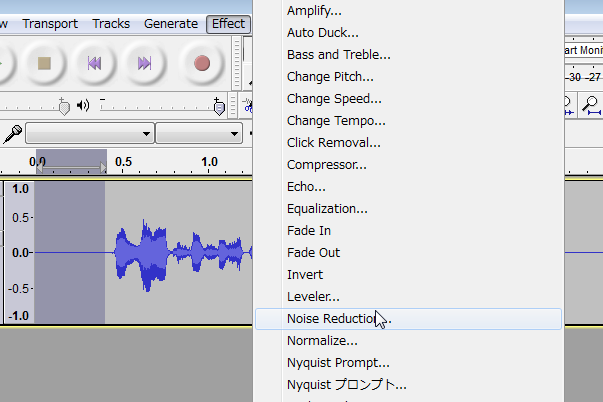This screenshot has height=402, width=603.
Task: Click the microphone input icon
Action: tap(13, 133)
